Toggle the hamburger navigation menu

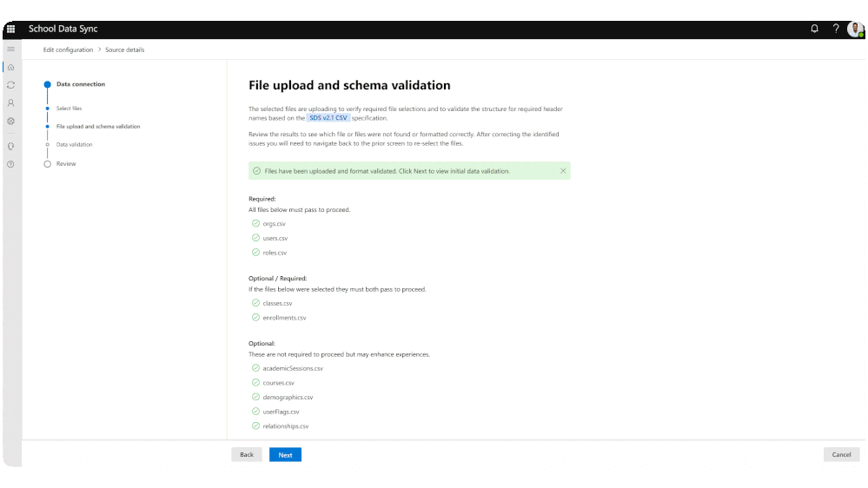tap(11, 49)
